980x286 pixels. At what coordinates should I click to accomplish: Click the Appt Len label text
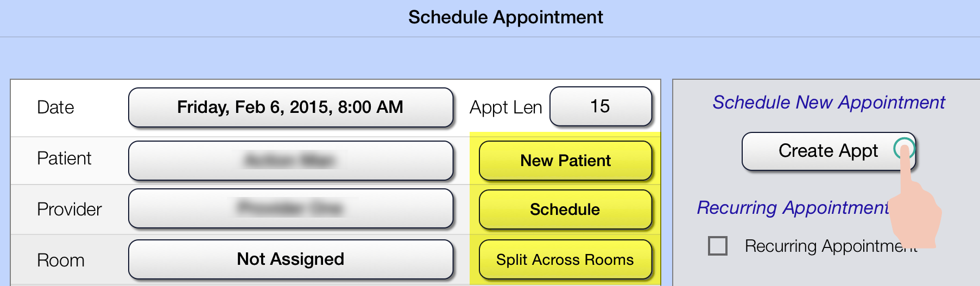point(505,107)
